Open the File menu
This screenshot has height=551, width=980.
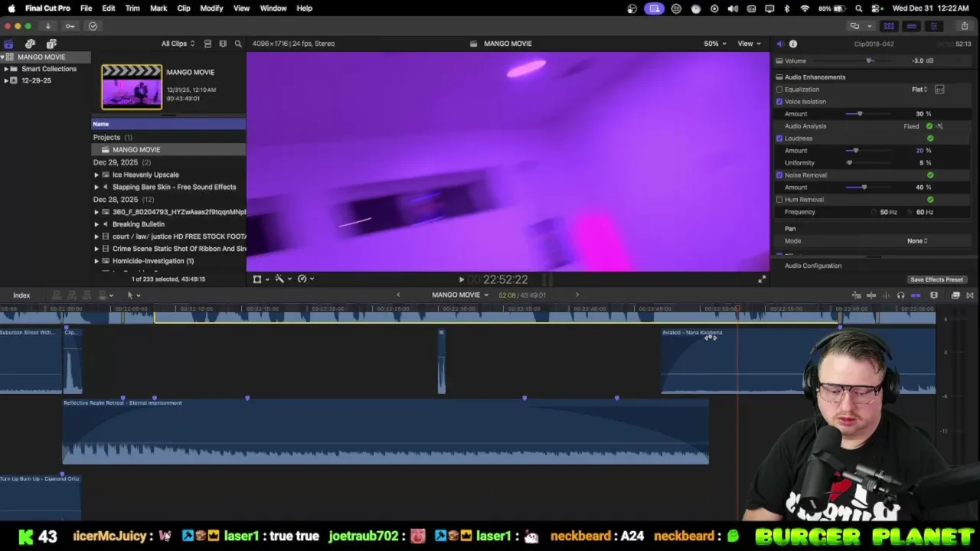tap(87, 8)
